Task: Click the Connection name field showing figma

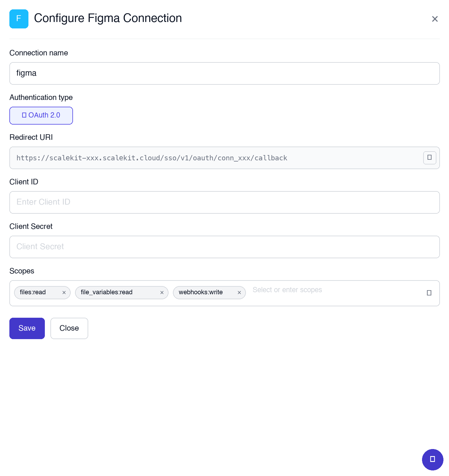Action: coord(224,73)
